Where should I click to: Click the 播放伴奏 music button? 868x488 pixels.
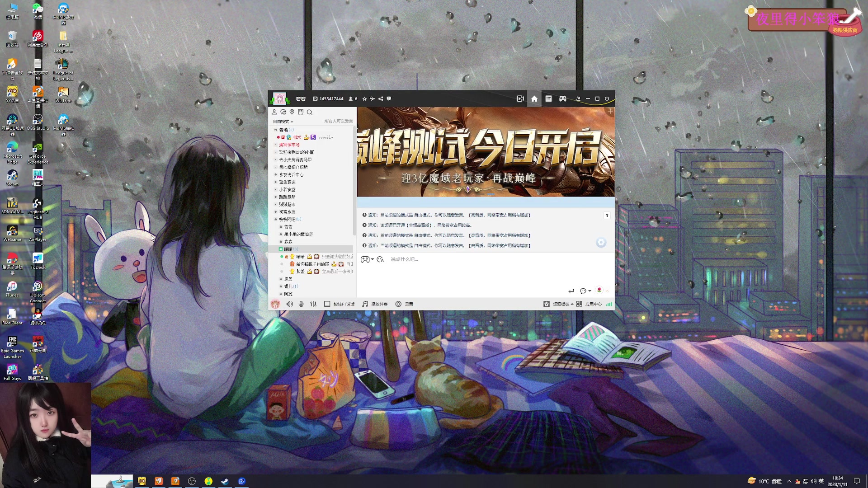coord(375,304)
